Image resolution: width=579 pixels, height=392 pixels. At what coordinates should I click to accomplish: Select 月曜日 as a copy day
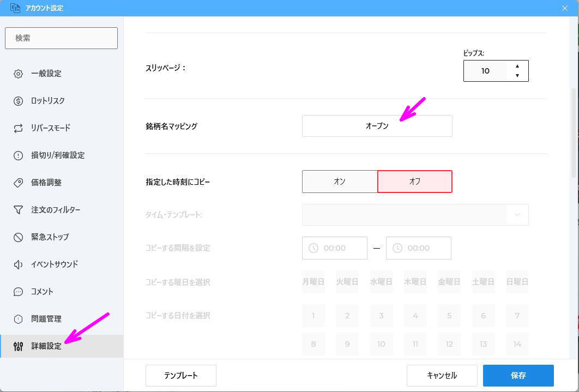click(313, 282)
